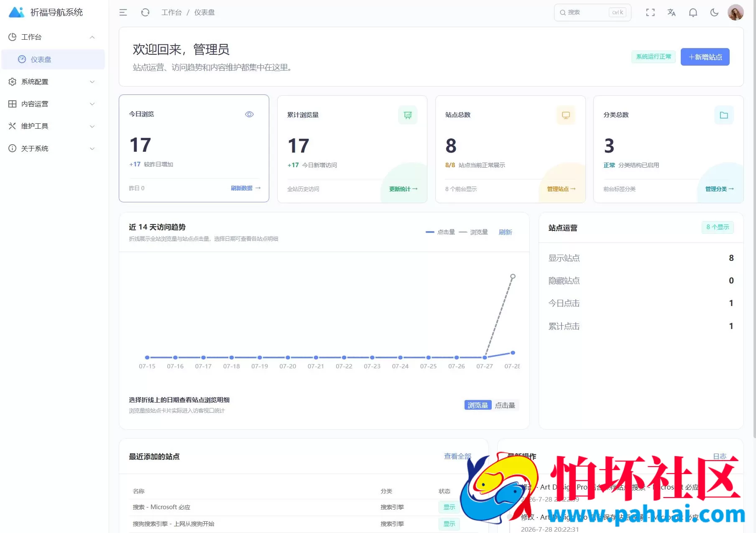Screen dimensions: 756x533
Task: Click the 07-28 peak data point on chart
Action: [513, 276]
